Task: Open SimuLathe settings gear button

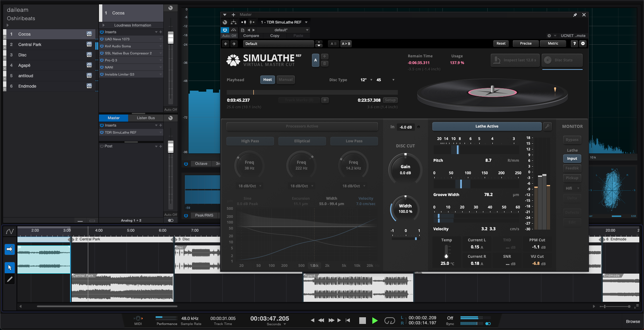Action: pyautogui.click(x=583, y=44)
